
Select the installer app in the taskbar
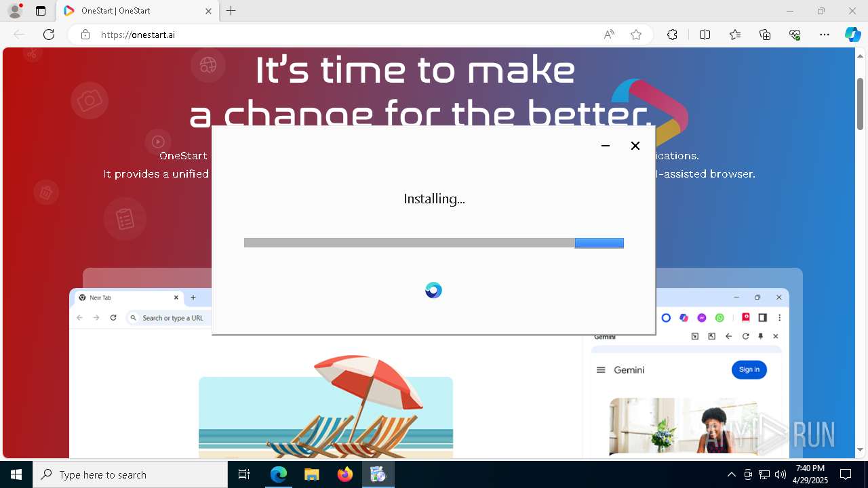click(x=378, y=474)
